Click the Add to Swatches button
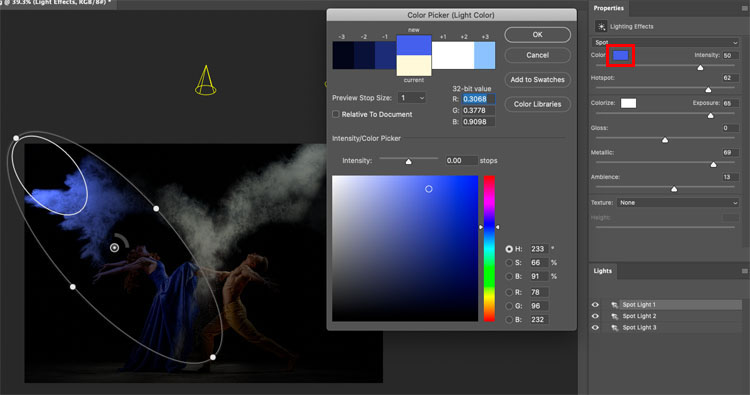Image resolution: width=750 pixels, height=395 pixels. (x=538, y=79)
